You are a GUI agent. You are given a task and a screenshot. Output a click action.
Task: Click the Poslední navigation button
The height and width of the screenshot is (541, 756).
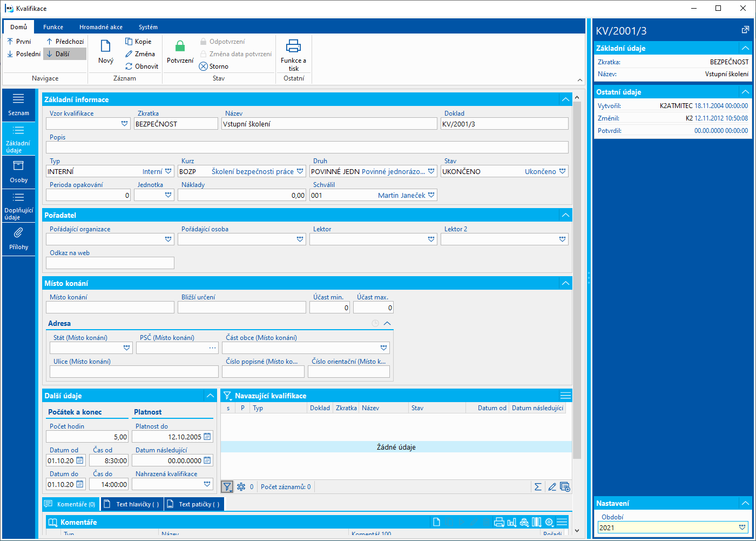click(x=24, y=54)
